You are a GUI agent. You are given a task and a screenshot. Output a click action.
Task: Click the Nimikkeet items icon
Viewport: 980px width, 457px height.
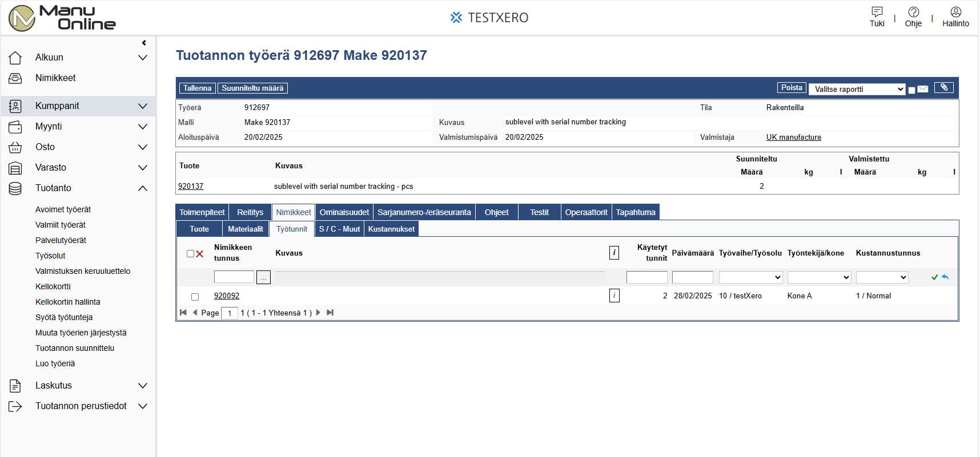15,78
